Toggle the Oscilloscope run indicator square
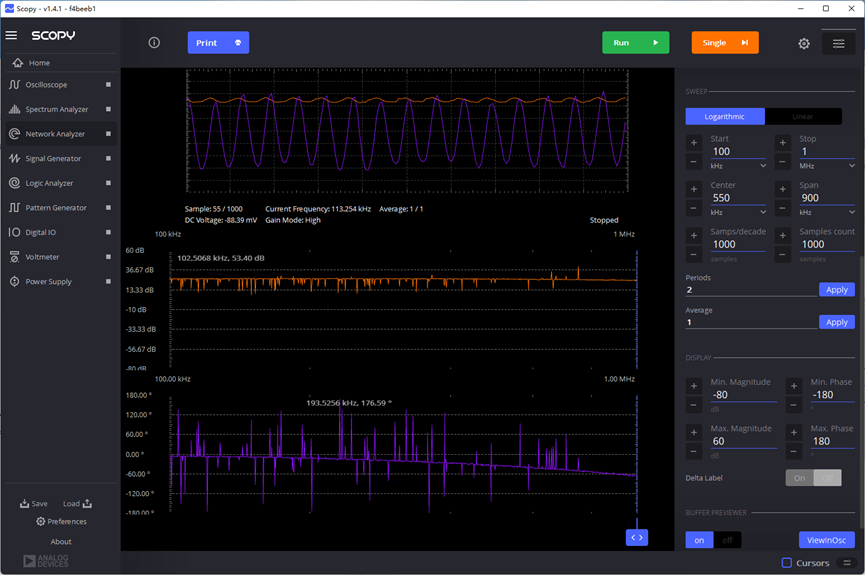Viewport: 865px width, 575px height. (108, 84)
